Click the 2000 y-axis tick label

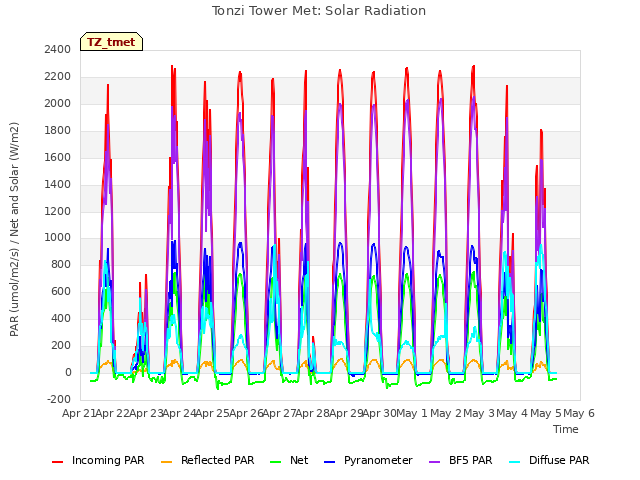tap(58, 103)
